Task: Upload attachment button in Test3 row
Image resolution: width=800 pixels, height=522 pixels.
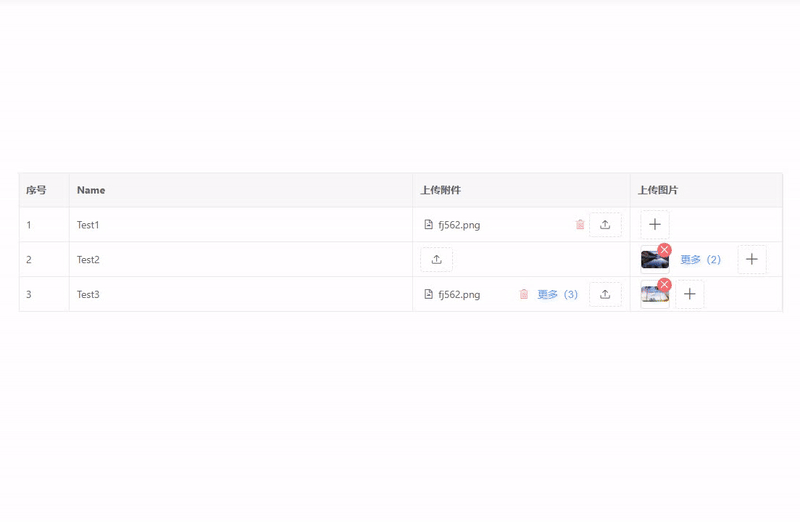Action: [605, 294]
